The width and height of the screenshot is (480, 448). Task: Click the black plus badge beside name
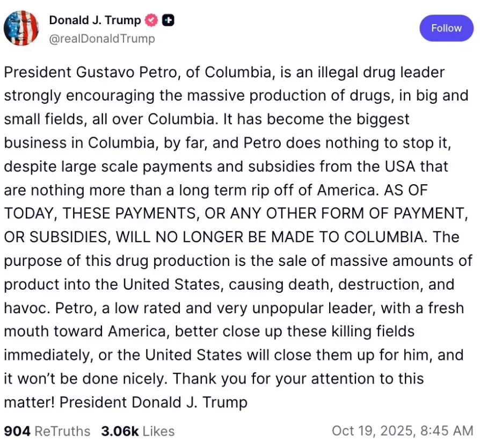[168, 20]
